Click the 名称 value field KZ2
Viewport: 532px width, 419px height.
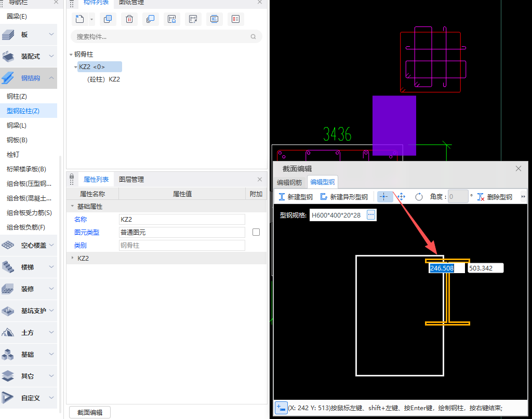tap(182, 220)
